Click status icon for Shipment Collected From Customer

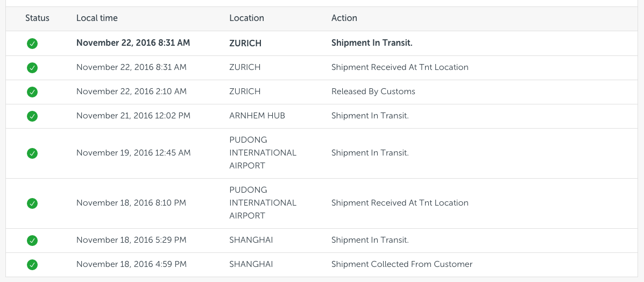pyautogui.click(x=32, y=264)
